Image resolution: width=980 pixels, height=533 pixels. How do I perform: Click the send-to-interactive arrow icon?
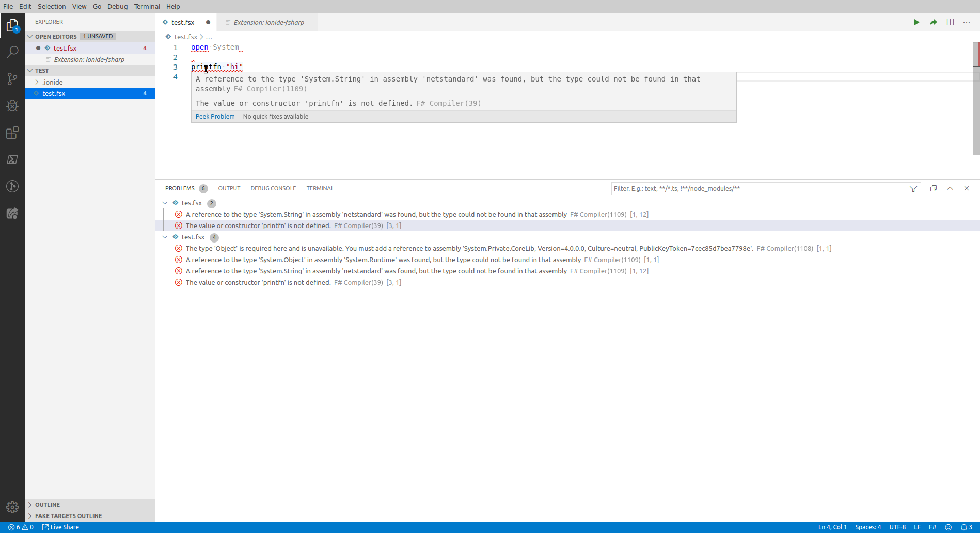(934, 22)
